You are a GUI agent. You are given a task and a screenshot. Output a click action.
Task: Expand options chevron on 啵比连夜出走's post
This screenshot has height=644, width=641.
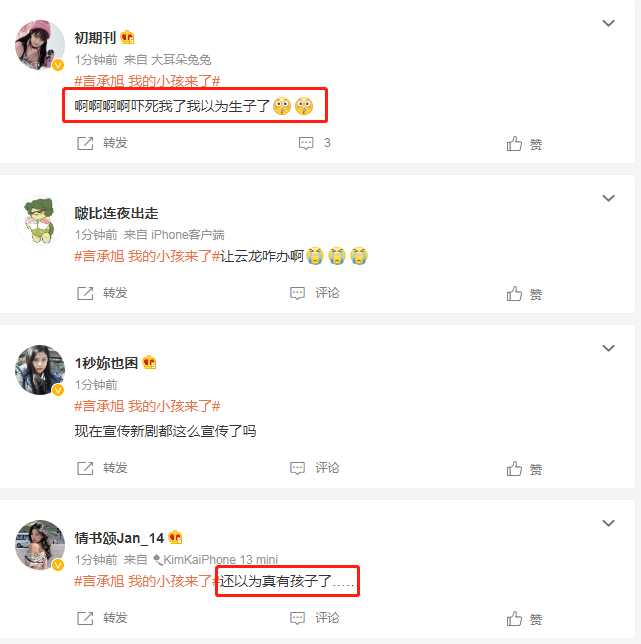point(608,198)
